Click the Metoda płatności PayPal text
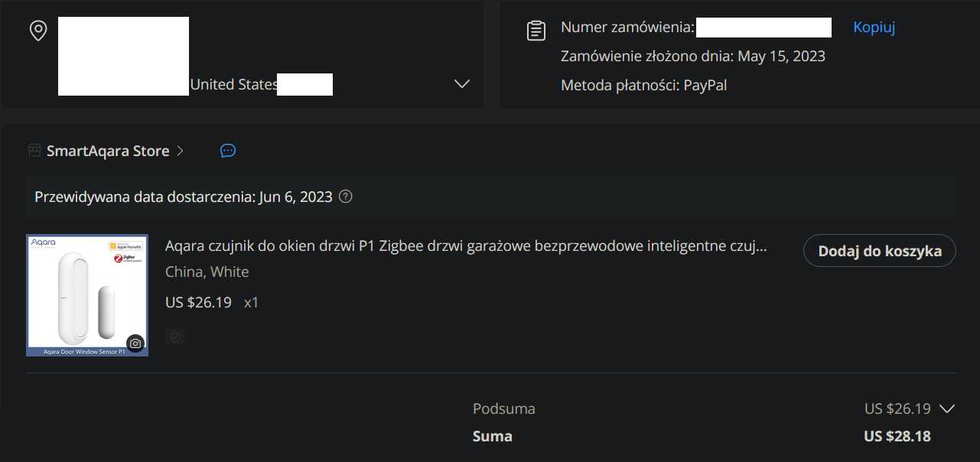Screen dimensions: 980x462 (644, 86)
